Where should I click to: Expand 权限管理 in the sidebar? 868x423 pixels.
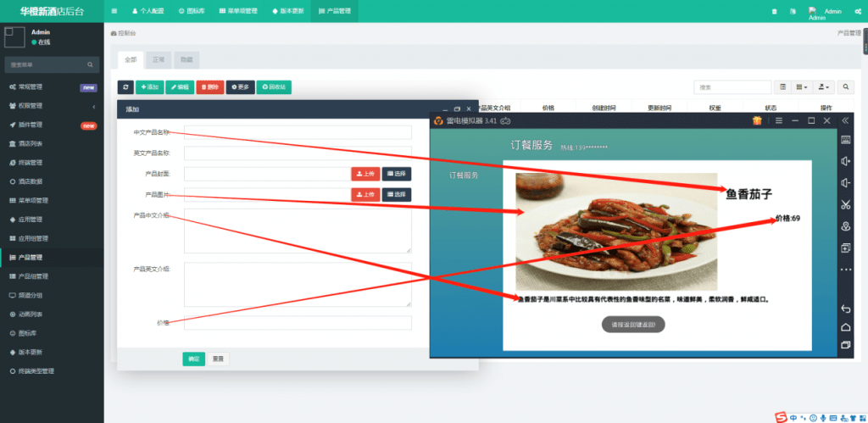click(51, 106)
